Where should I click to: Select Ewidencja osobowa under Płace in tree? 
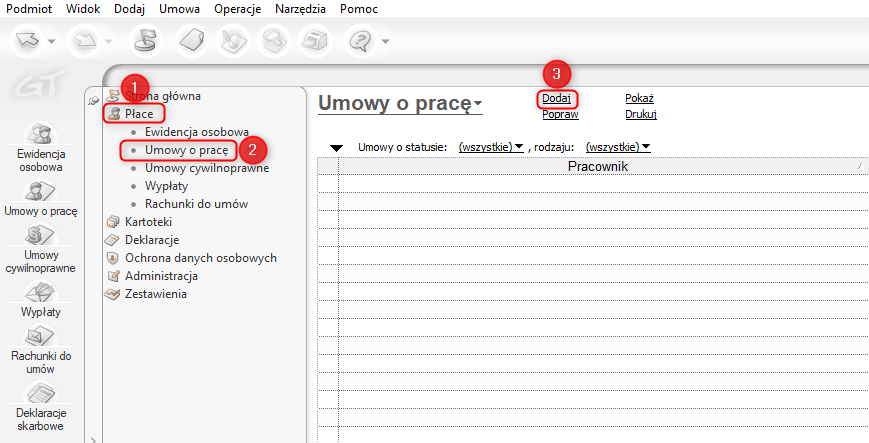[196, 132]
